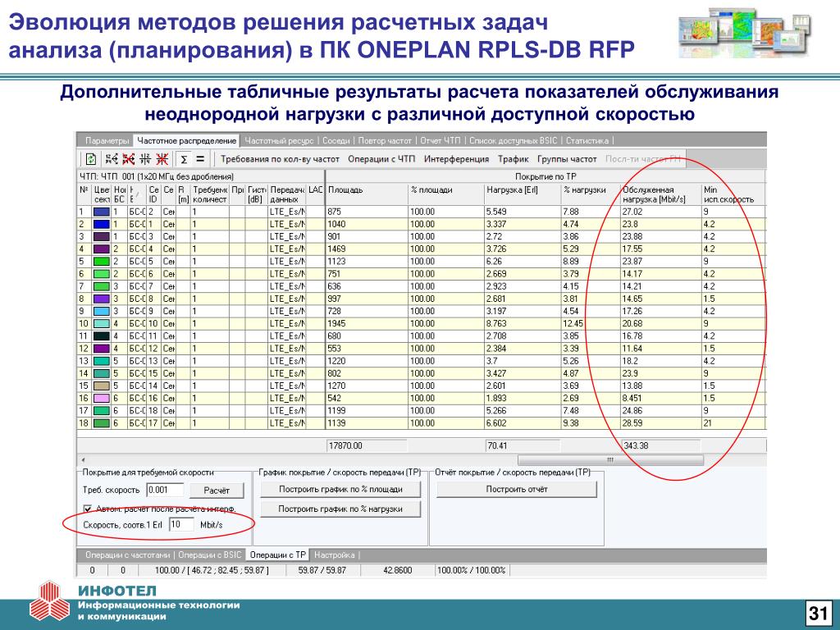
Task: Click Построить график по % площади
Action: tap(340, 489)
